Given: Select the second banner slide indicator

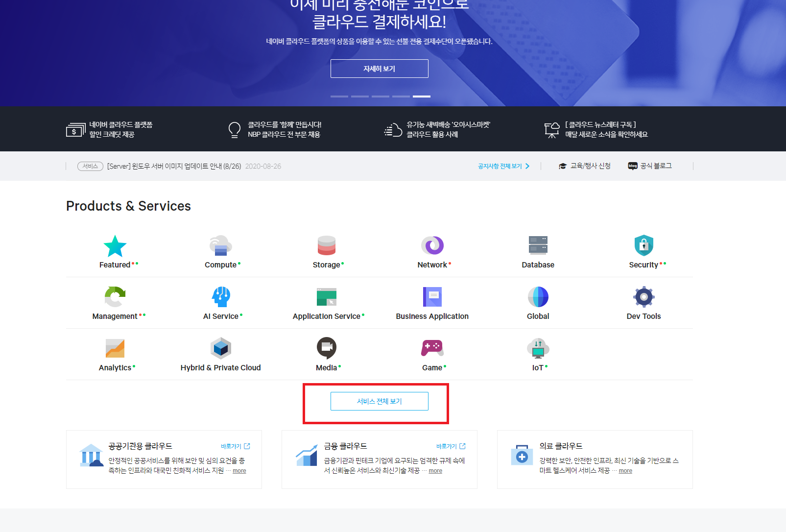Looking at the screenshot, I should click(360, 97).
